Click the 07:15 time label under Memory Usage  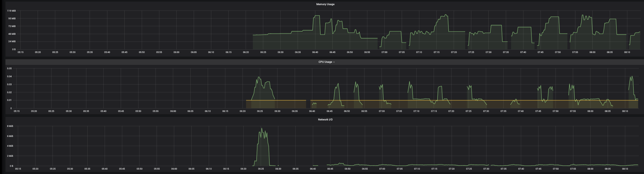tap(436, 52)
